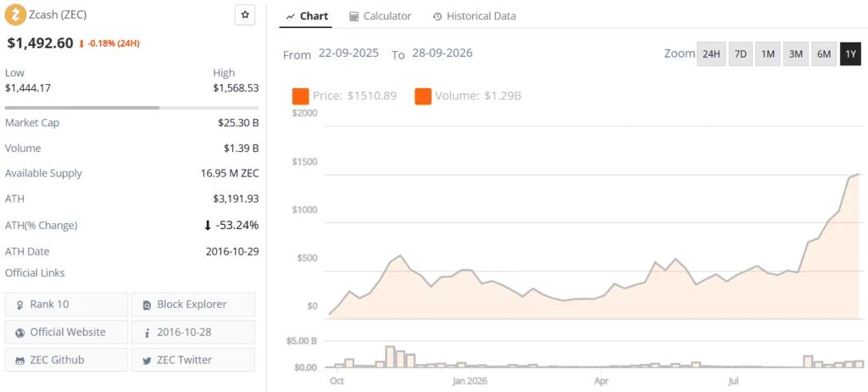The height and width of the screenshot is (392, 868).
Task: Toggle the orange Price series swatch
Action: [300, 96]
